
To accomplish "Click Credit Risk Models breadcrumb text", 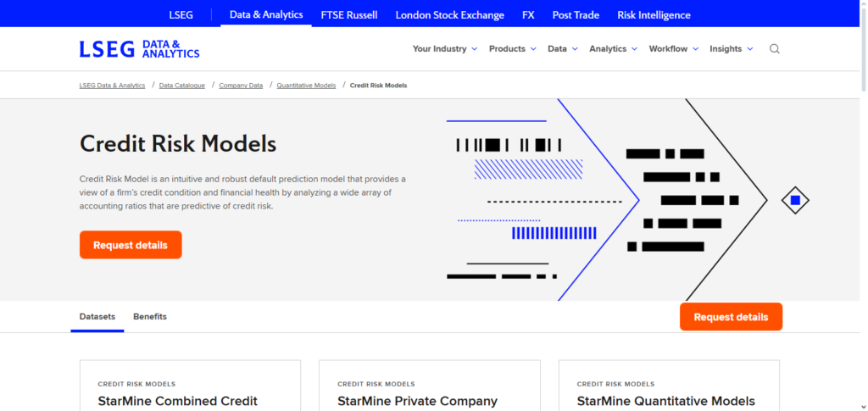I will coord(379,86).
